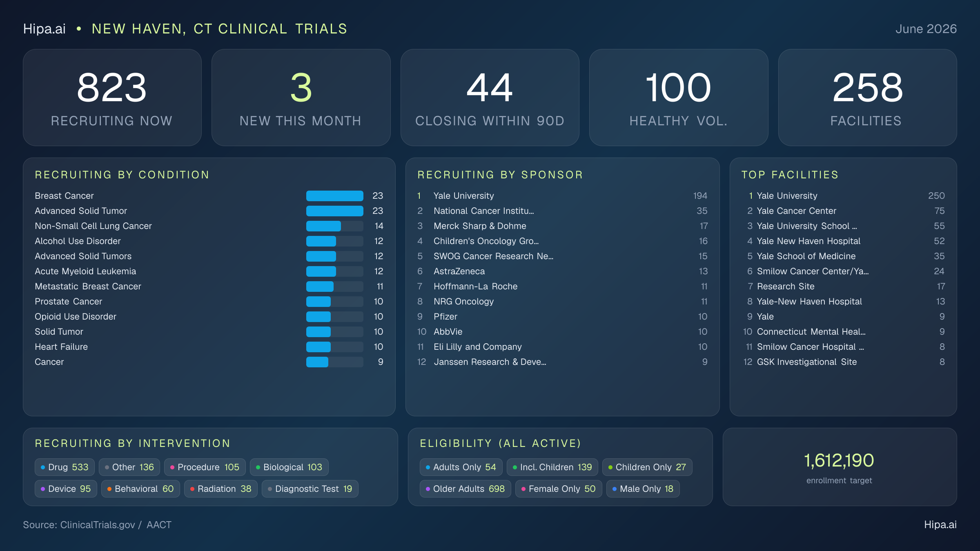980x551 pixels.
Task: Click the 1,612,190 enrollment target value
Action: coord(839,460)
